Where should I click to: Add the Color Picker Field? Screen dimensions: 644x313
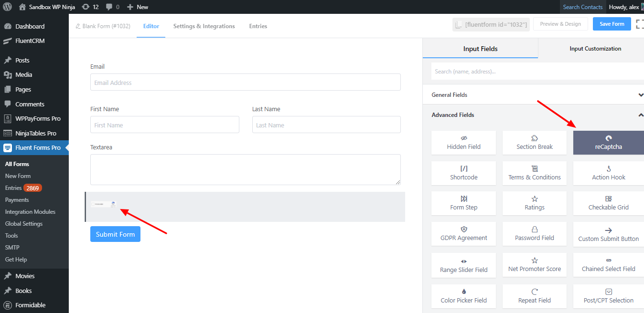coord(463,296)
